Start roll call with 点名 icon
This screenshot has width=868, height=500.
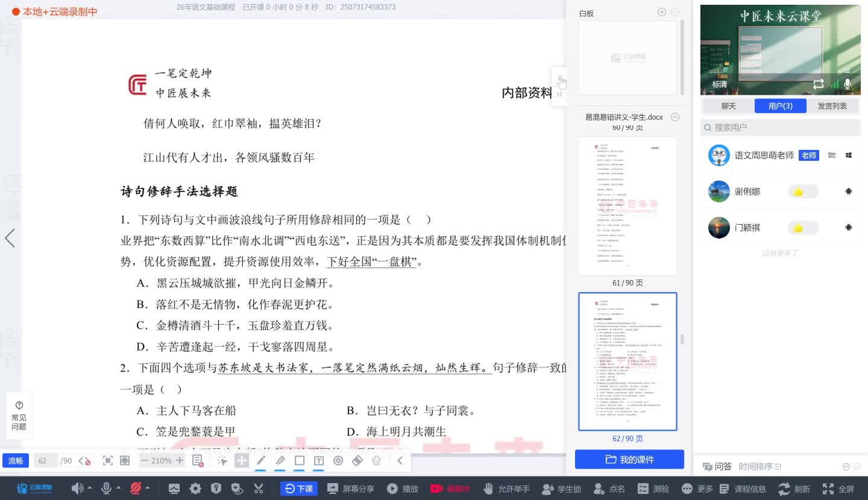610,489
